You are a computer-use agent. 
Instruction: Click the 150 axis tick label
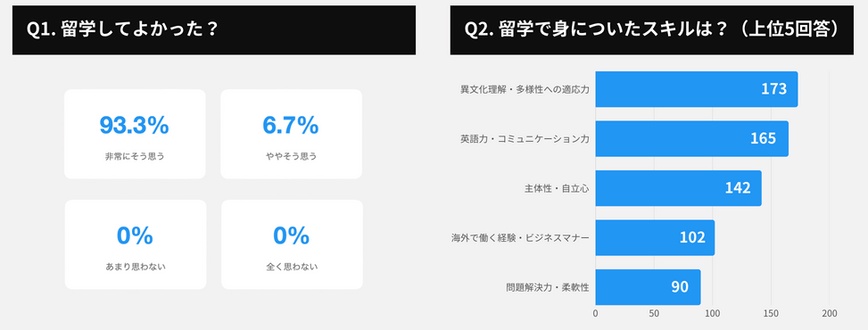(771, 314)
